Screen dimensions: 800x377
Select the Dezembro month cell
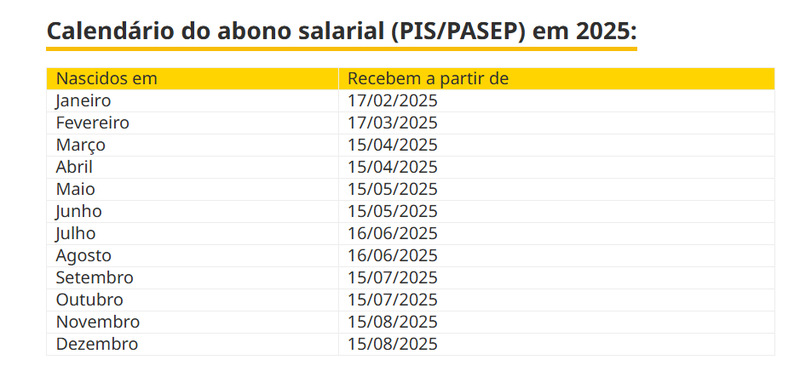tap(192, 344)
